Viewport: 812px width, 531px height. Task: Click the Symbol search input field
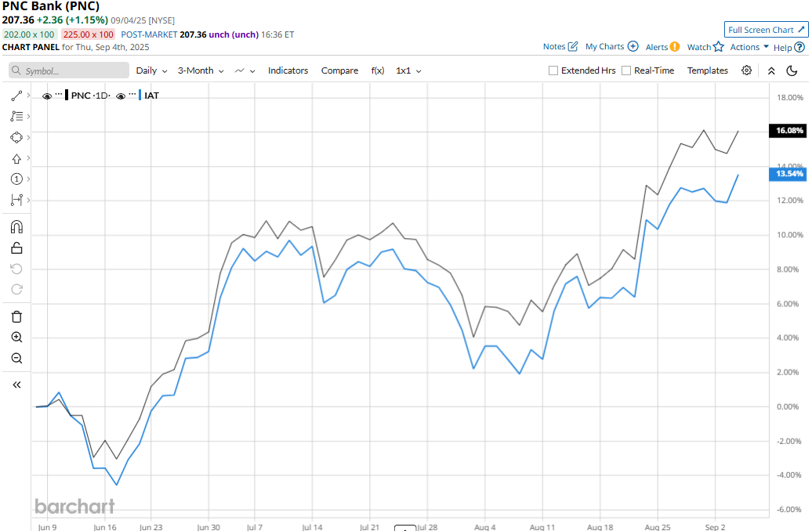click(x=69, y=70)
